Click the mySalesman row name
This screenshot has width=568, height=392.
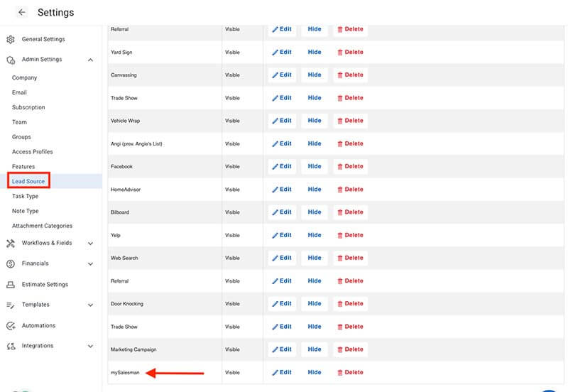pyautogui.click(x=125, y=372)
